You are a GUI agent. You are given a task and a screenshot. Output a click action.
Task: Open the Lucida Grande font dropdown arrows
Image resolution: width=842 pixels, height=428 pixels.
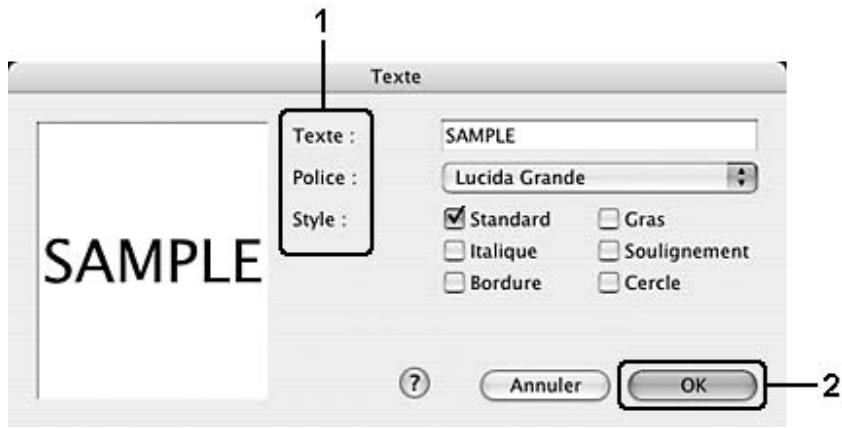[x=741, y=177]
